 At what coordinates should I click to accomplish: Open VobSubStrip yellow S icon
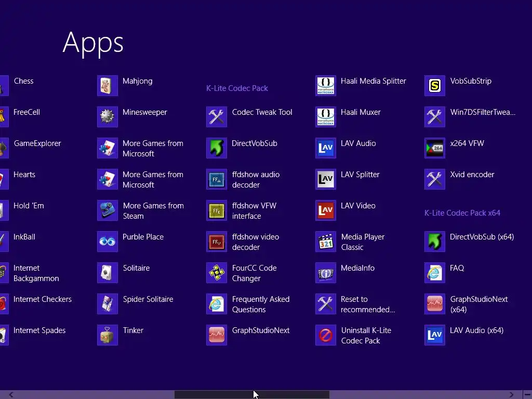(435, 86)
